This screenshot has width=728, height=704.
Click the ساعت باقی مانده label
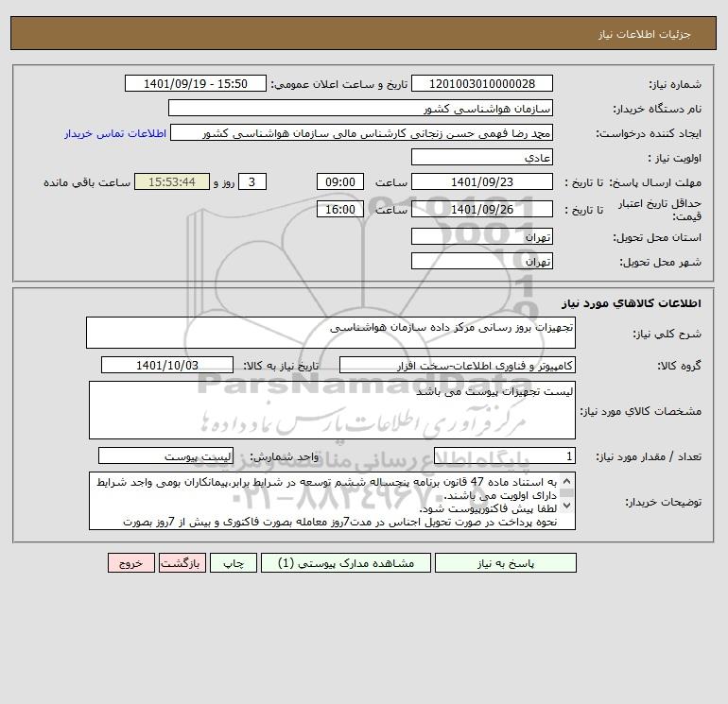tap(87, 182)
